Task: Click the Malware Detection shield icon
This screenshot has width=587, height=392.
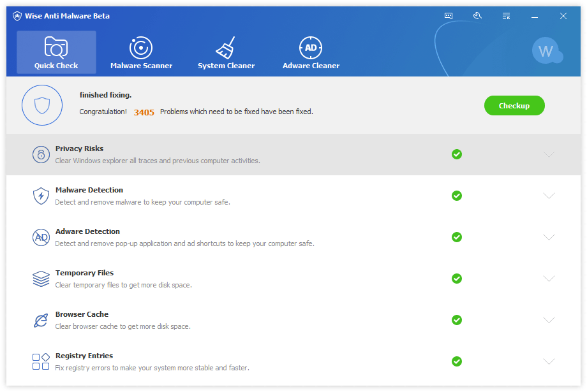Action: pos(41,196)
